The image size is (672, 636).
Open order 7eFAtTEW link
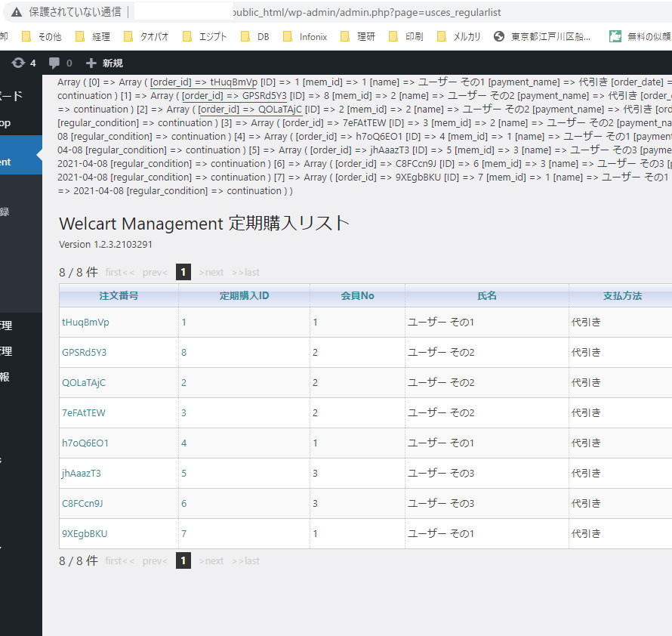(84, 412)
